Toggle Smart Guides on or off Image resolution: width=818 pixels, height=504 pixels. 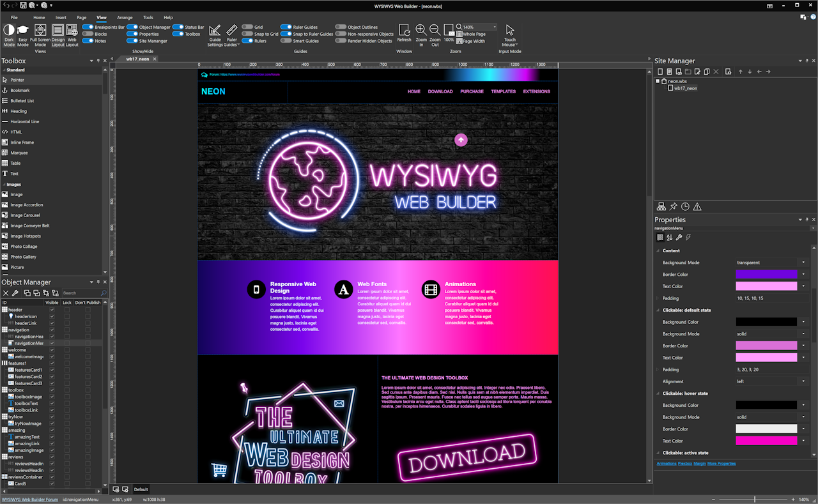[x=285, y=40]
